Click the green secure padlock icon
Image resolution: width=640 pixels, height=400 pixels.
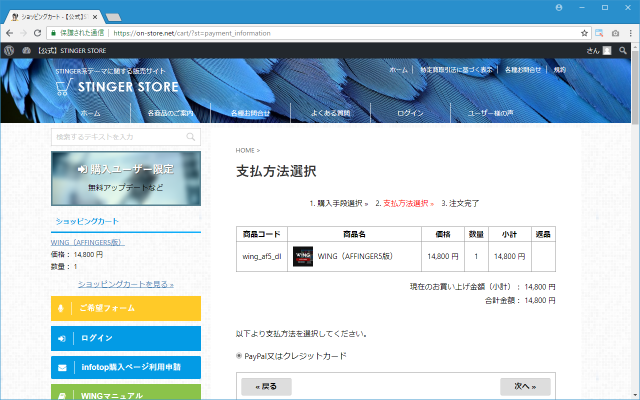pos(53,33)
